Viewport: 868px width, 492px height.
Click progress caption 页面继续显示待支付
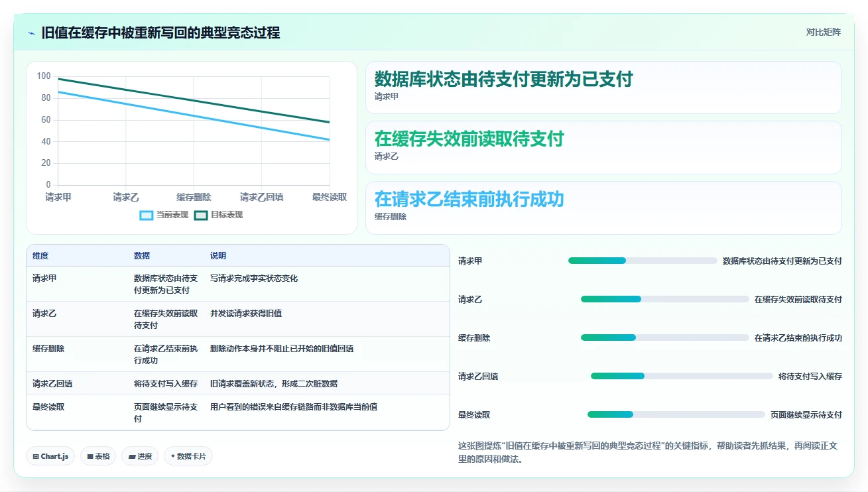pyautogui.click(x=806, y=414)
